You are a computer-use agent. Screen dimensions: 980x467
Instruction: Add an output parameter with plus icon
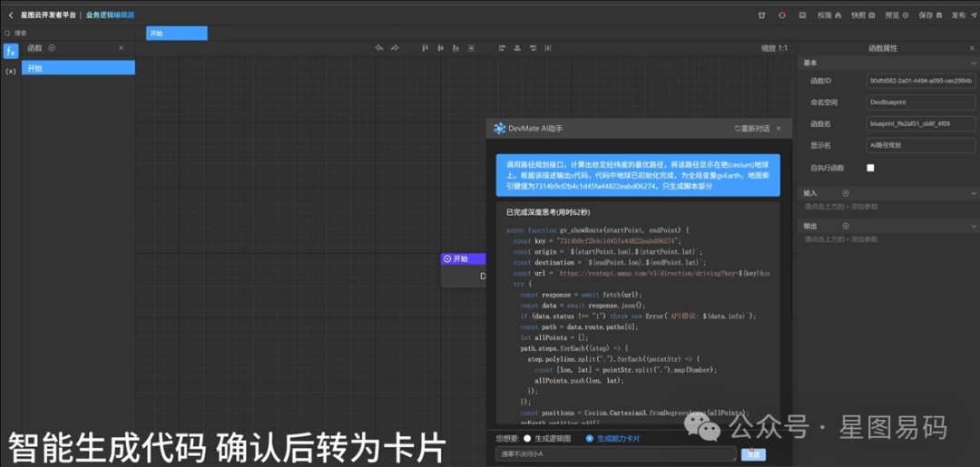[846, 226]
